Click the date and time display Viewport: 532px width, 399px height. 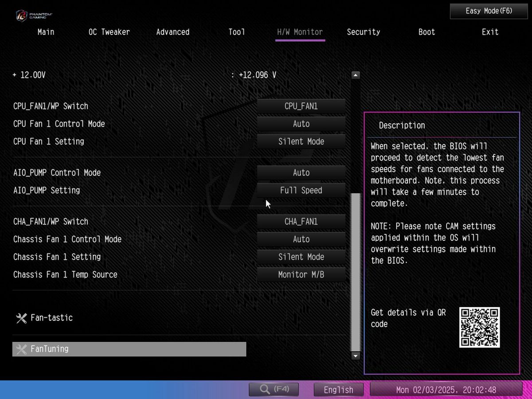[x=446, y=390]
